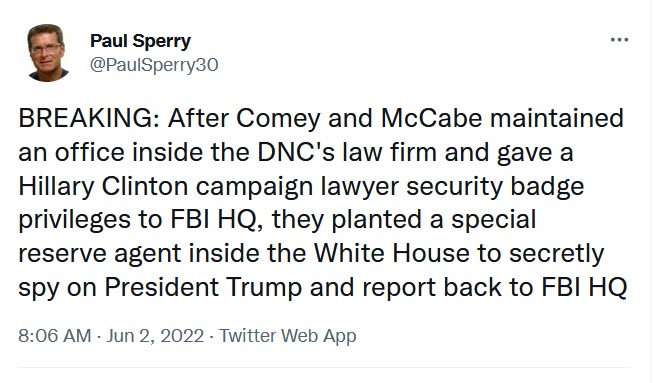Viewport: 656px width, 383px height.
Task: Click Paul Sperry's profile avatar photo
Action: point(48,52)
